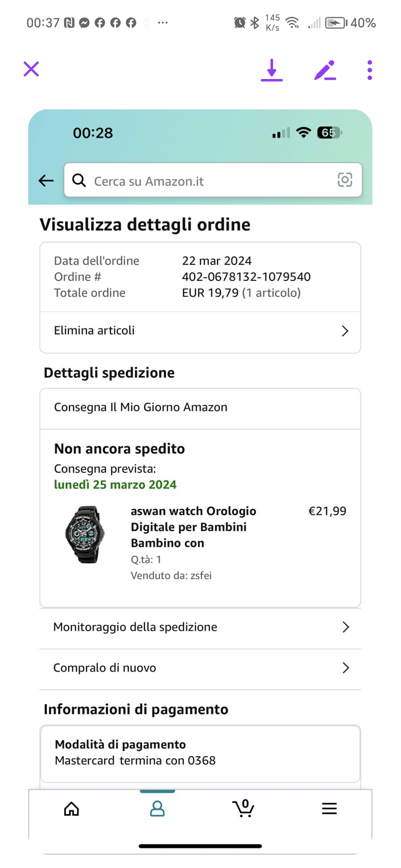Open the three-dot overflow menu

coord(369,70)
